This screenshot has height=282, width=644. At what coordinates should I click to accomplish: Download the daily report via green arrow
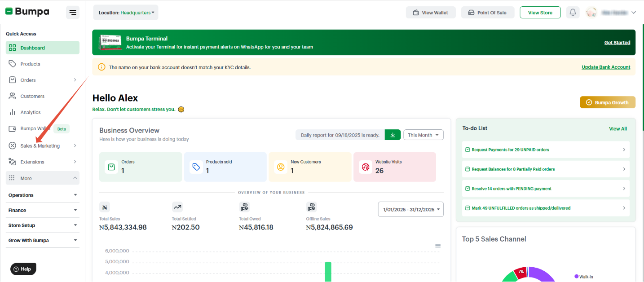coord(393,135)
